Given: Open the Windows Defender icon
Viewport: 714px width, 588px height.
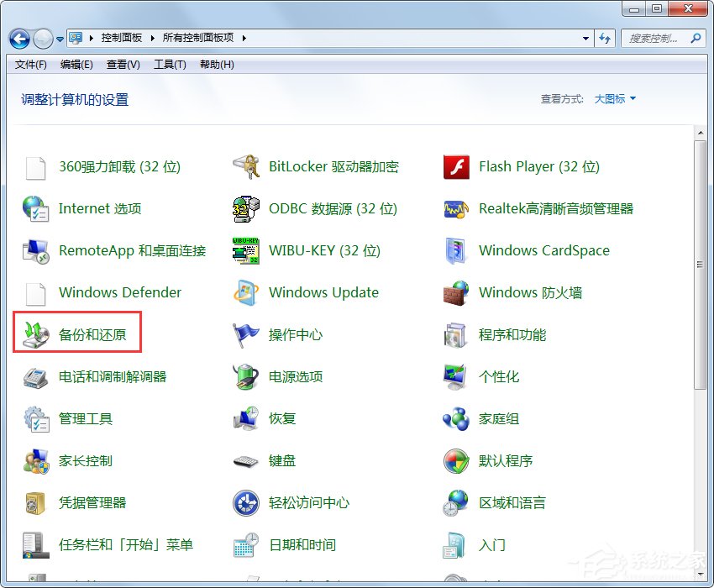Looking at the screenshot, I should pos(35,294).
